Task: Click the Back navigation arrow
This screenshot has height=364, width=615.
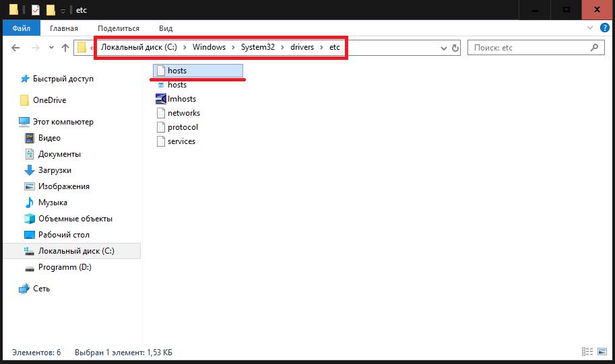Action: pyautogui.click(x=15, y=48)
